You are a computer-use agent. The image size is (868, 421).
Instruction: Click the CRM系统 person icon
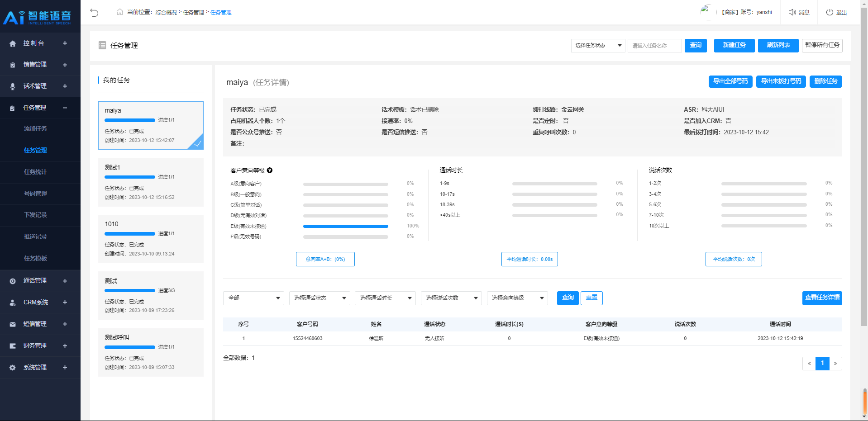click(13, 303)
